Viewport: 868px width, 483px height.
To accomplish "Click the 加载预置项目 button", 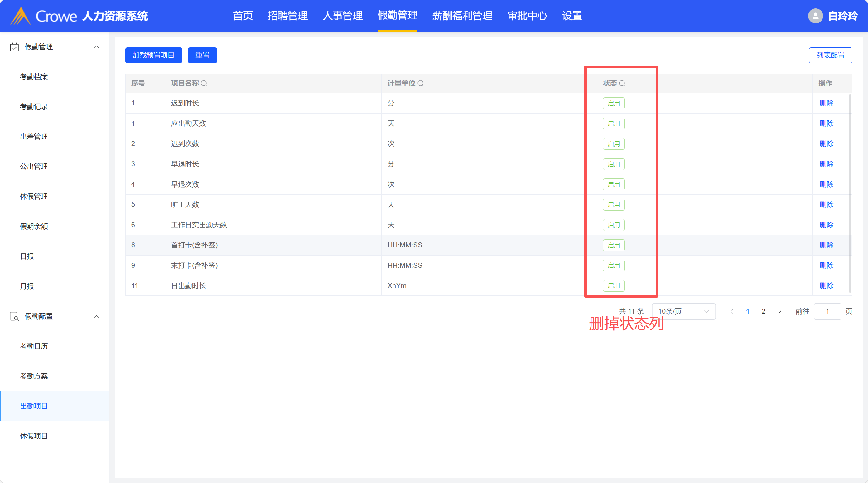I will pyautogui.click(x=153, y=55).
